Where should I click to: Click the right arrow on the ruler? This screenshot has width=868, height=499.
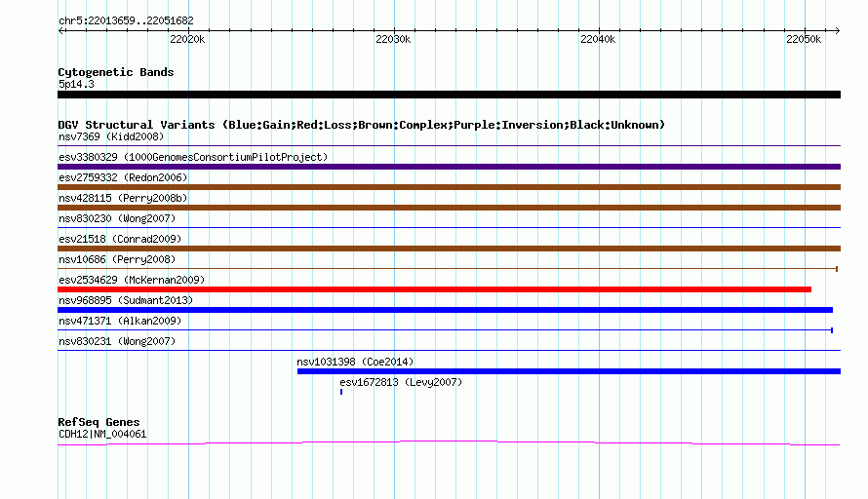[x=837, y=31]
